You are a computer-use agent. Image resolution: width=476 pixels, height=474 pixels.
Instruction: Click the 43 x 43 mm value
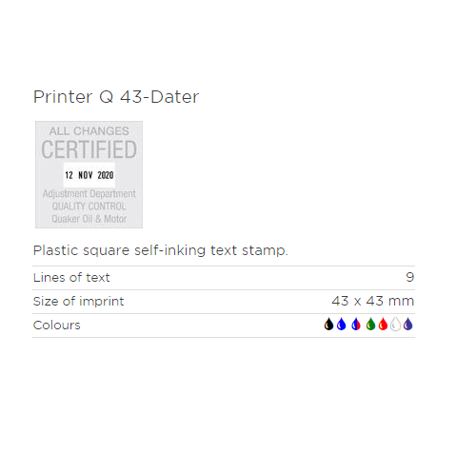click(373, 301)
